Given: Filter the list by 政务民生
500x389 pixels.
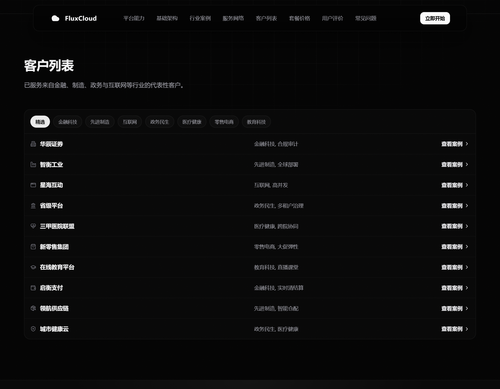Looking at the screenshot, I should pyautogui.click(x=159, y=122).
